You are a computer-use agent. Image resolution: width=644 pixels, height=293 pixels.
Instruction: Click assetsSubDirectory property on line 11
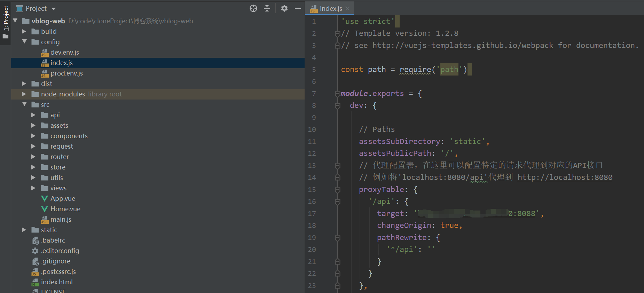[400, 141]
